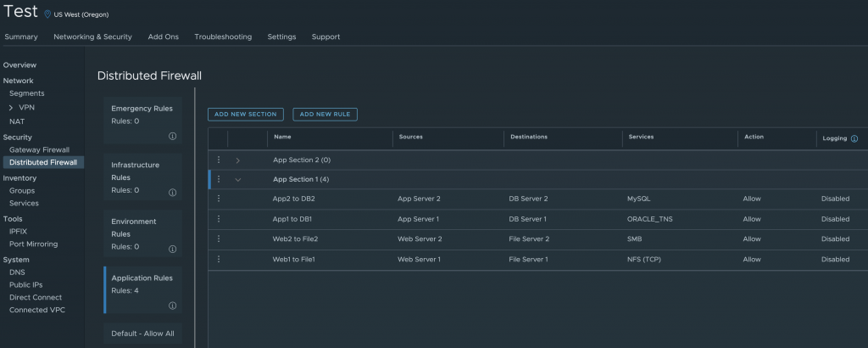This screenshot has width=868, height=348.
Task: Open the three-dot menu for App2 to DB2 rule
Action: coord(218,199)
